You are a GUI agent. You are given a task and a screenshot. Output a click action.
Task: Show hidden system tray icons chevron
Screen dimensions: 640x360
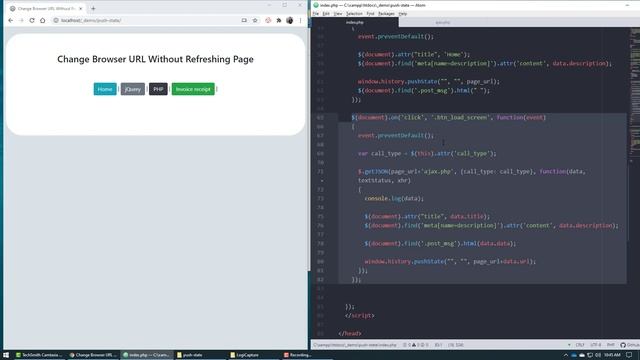(565, 355)
